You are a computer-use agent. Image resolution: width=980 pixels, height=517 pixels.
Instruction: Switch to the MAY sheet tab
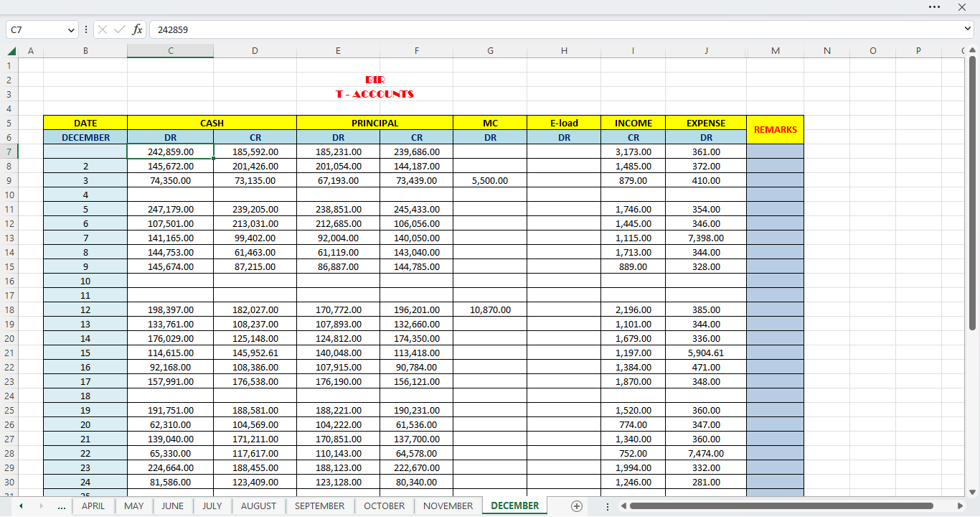point(134,506)
